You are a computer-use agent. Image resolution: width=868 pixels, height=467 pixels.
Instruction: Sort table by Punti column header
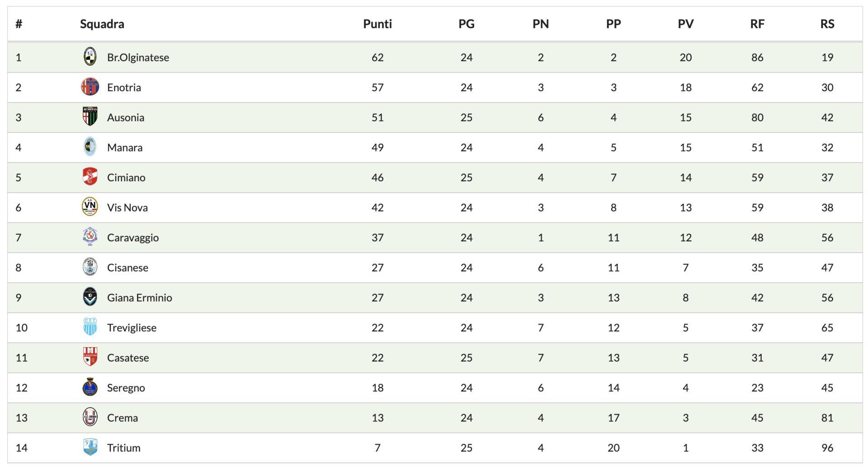point(377,24)
